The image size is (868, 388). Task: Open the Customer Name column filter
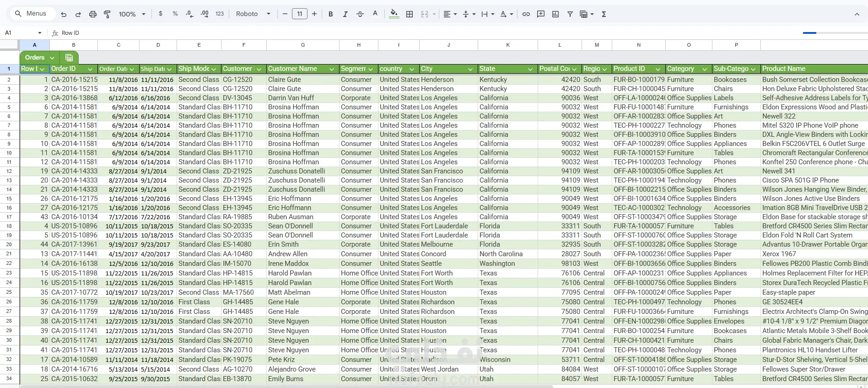[332, 69]
